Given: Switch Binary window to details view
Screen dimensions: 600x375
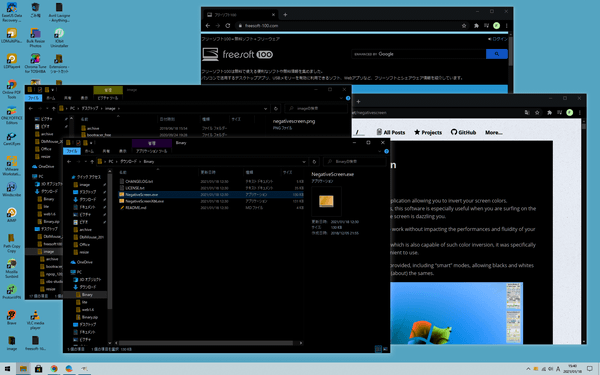Looking at the screenshot, I should click(378, 349).
